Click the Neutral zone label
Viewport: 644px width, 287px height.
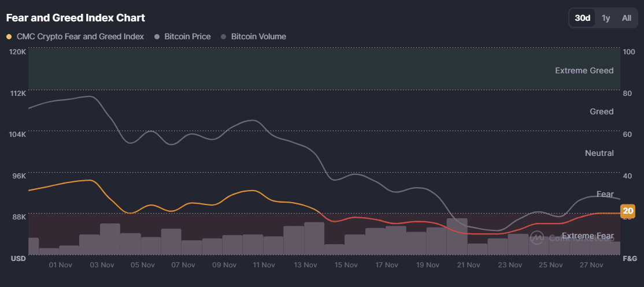pos(599,153)
